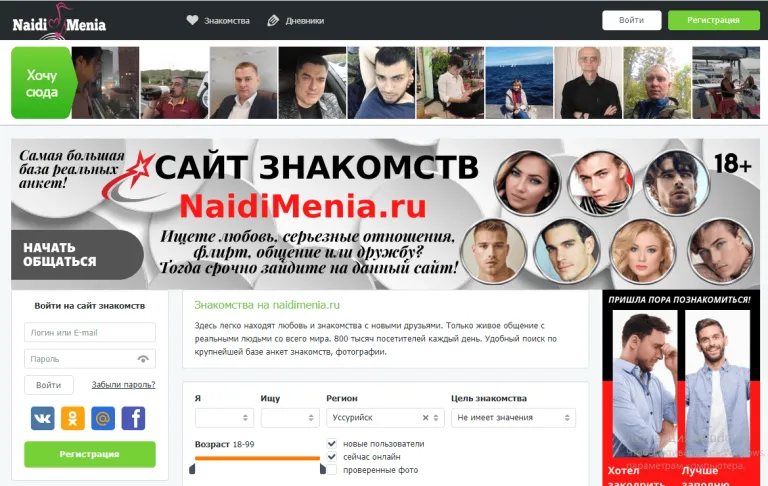Uncheck the новые пользователи checkbox
Viewport: 768px width, 486px height.
[x=332, y=443]
